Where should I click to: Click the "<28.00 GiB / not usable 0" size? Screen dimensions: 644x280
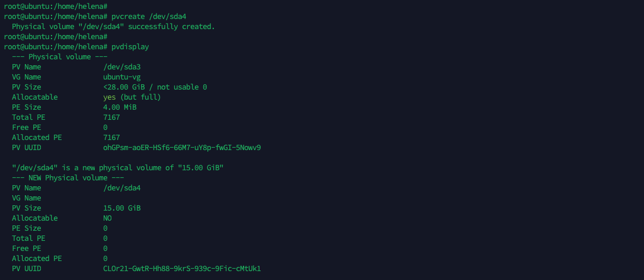155,87
